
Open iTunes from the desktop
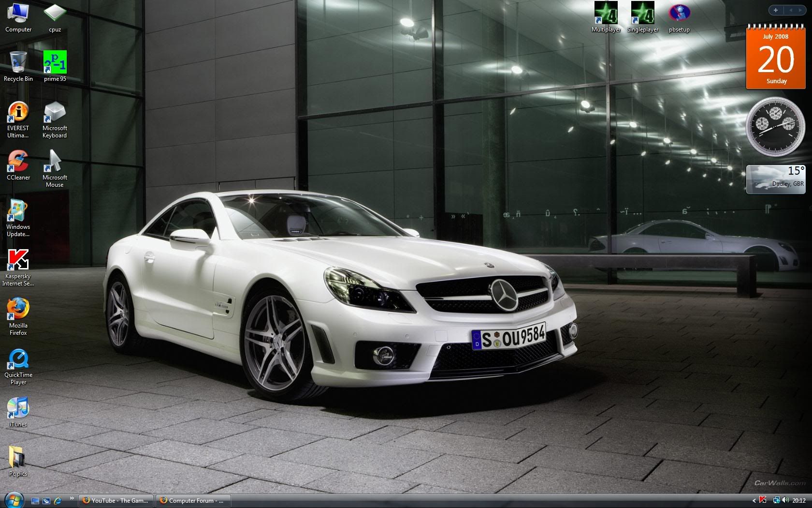click(18, 412)
